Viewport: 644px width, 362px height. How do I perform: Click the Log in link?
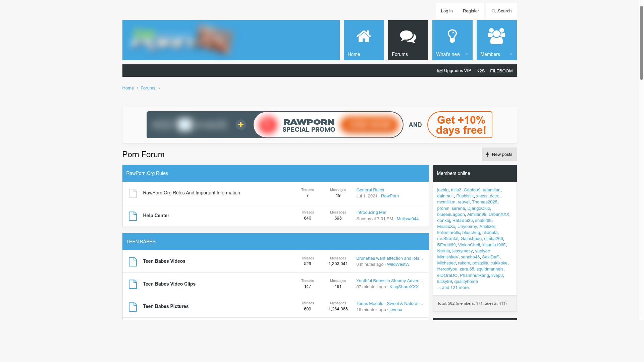(x=446, y=11)
